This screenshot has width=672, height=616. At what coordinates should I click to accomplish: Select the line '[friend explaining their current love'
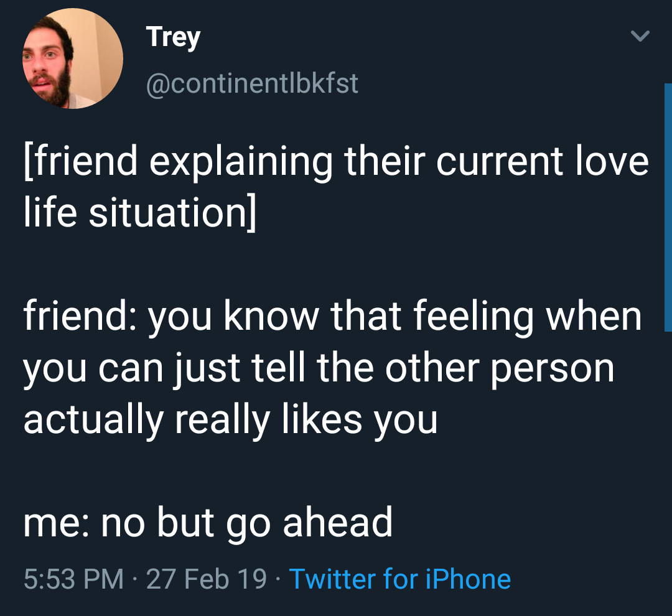[x=337, y=163]
